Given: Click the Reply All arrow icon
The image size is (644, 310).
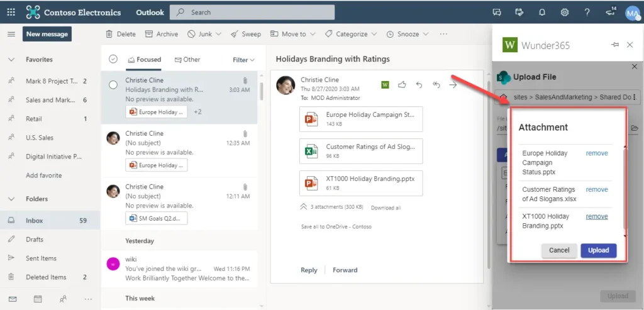Looking at the screenshot, I should coord(436,85).
